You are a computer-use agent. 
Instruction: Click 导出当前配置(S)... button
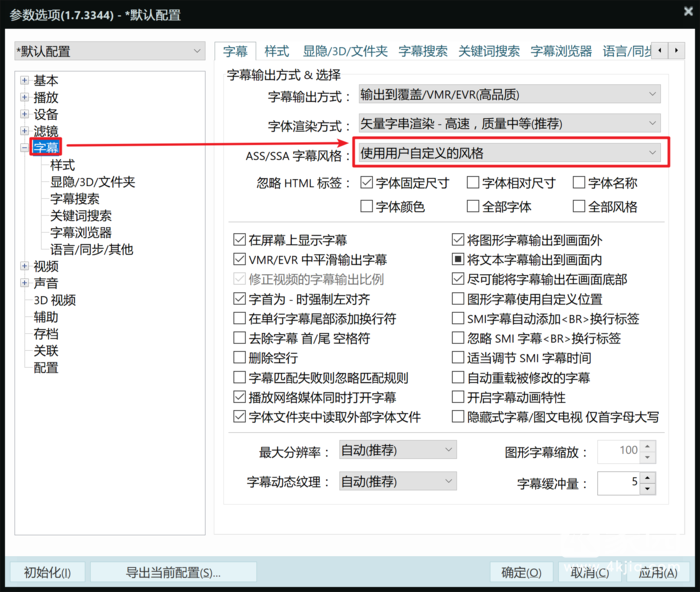pyautogui.click(x=173, y=573)
